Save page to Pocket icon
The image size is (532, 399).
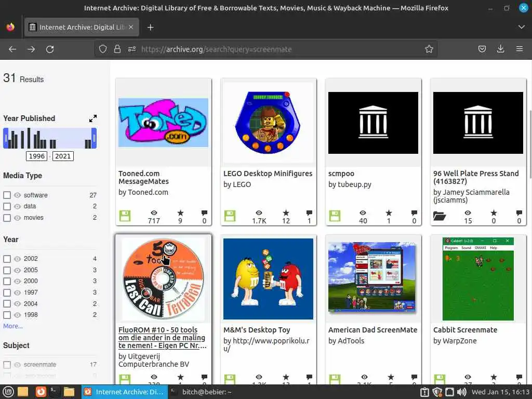[482, 49]
